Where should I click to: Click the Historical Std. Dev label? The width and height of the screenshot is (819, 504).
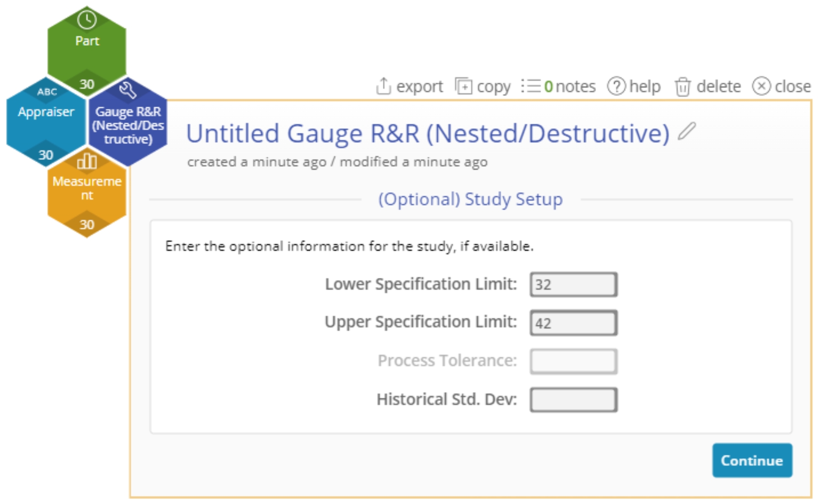[x=447, y=399]
